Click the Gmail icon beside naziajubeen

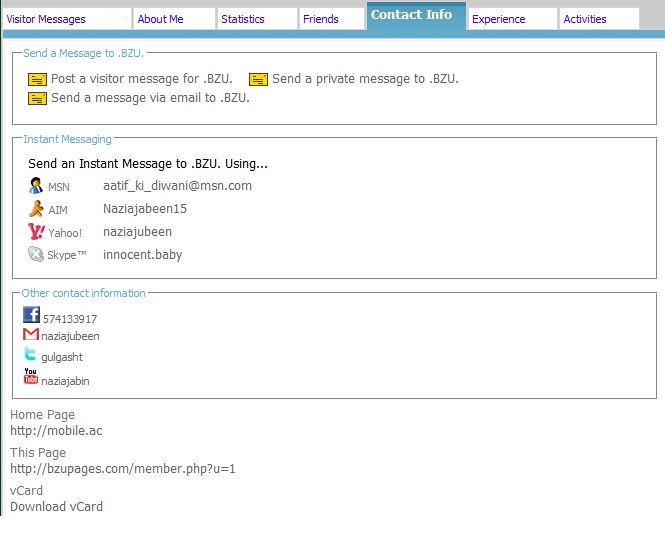pyautogui.click(x=31, y=335)
